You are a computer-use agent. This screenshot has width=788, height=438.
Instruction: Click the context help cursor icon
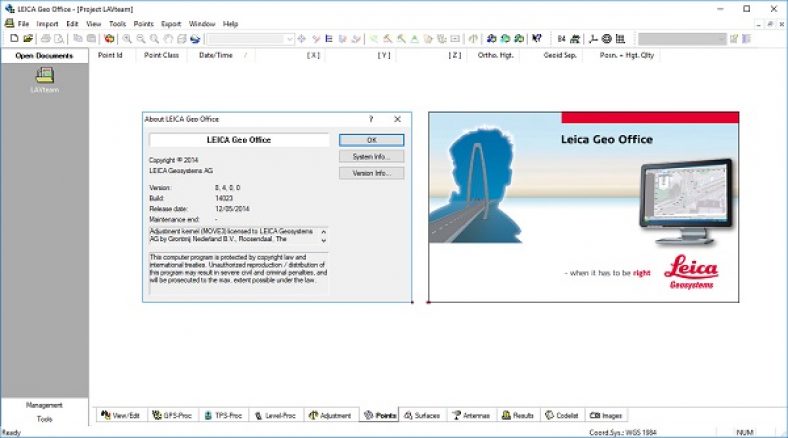tap(537, 38)
